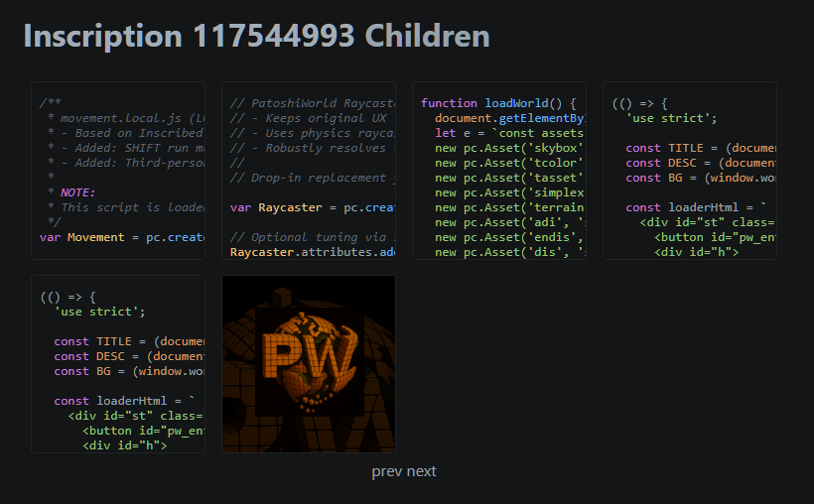Image resolution: width=814 pixels, height=504 pixels.
Task: Click the 'NOTE:' comment text
Action: click(x=77, y=192)
